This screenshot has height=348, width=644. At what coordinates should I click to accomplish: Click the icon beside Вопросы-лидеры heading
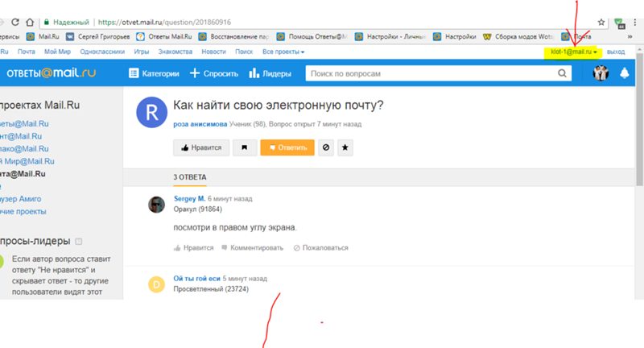pos(79,242)
